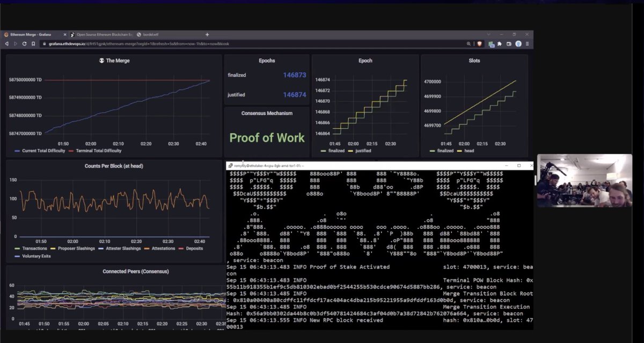Click the terminal window's title bar icon
Viewport: 644px width, 343px height.
[x=230, y=166]
